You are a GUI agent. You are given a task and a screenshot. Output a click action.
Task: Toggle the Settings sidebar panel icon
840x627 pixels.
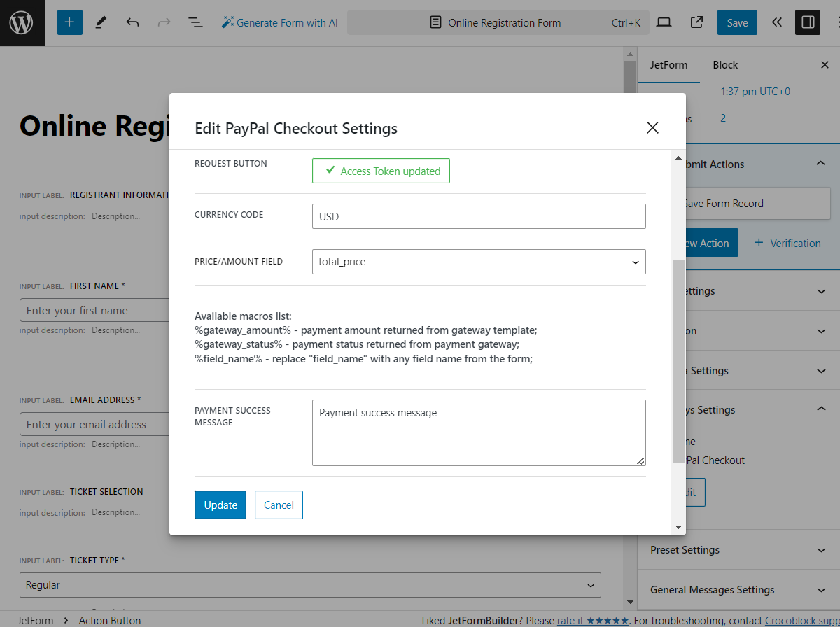coord(808,22)
